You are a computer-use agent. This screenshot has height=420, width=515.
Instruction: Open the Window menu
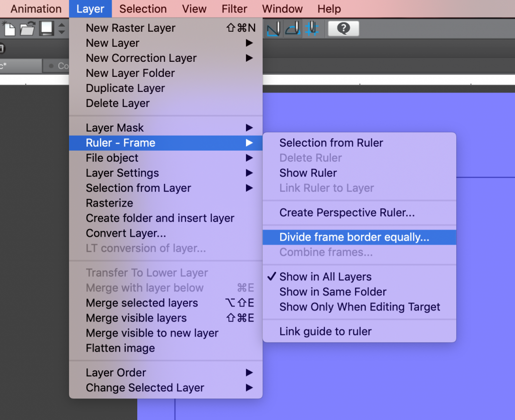point(282,9)
